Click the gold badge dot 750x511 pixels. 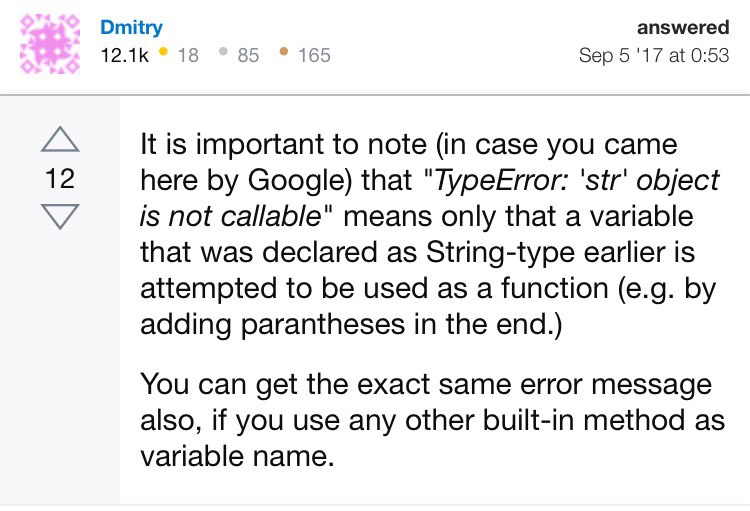point(164,52)
